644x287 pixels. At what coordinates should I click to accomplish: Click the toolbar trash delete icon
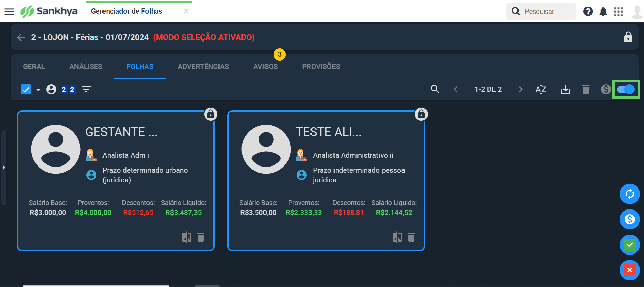[586, 89]
